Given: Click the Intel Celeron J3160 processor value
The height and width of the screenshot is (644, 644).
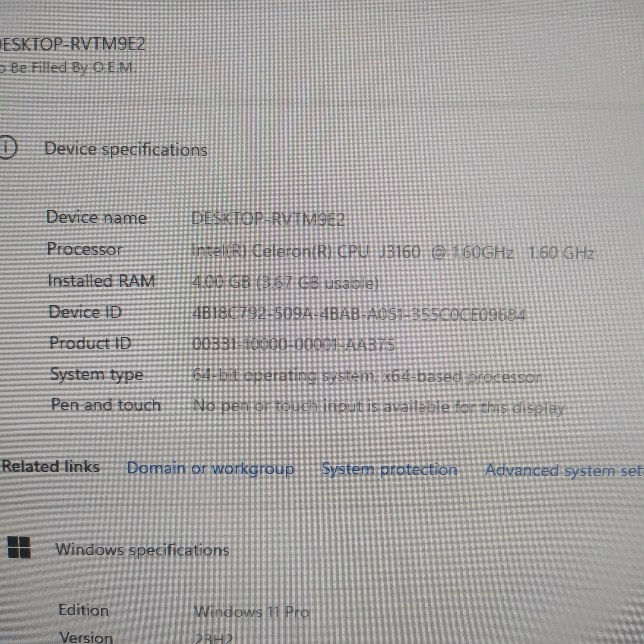Looking at the screenshot, I should tap(392, 252).
